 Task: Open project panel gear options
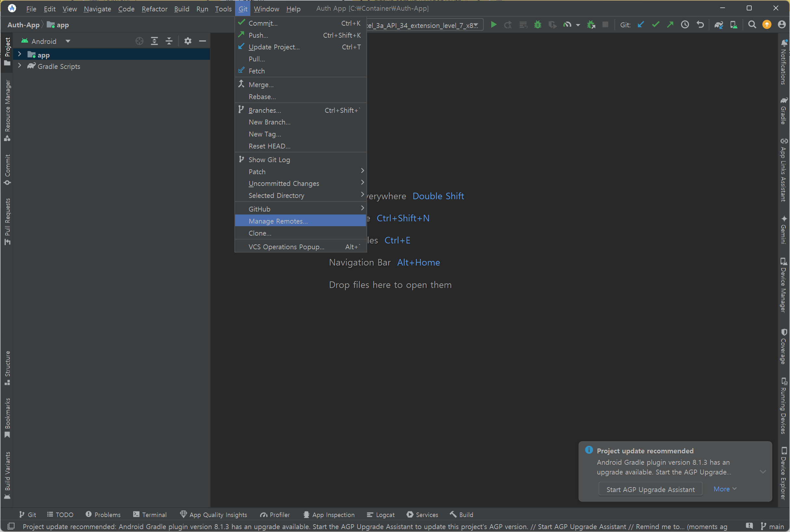(188, 41)
